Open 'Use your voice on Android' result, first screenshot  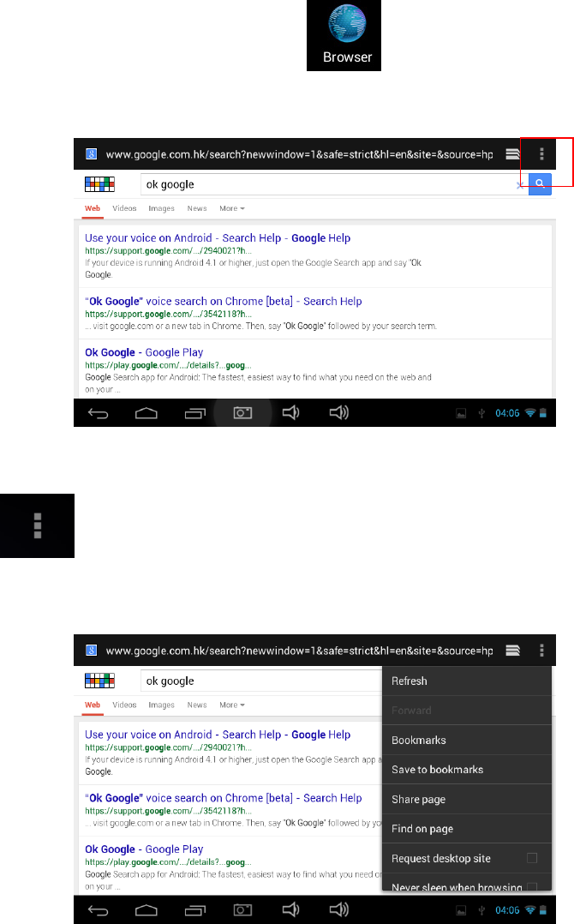point(218,238)
